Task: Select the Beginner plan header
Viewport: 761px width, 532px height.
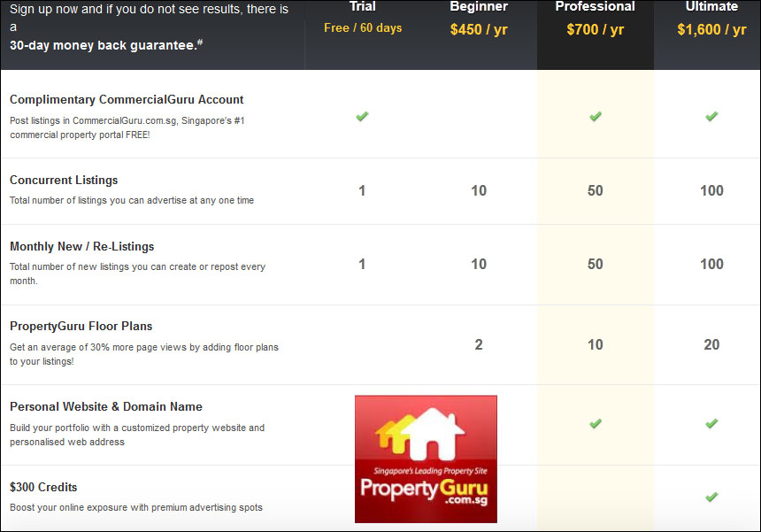Action: [x=479, y=6]
